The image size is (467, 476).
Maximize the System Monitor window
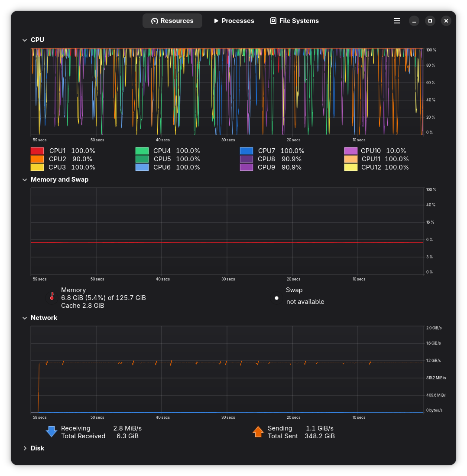click(x=430, y=21)
